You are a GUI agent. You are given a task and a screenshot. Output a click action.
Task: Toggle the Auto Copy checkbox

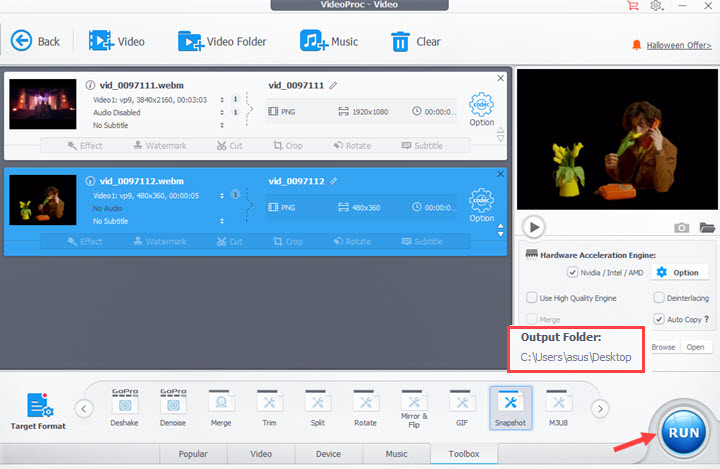tap(659, 319)
